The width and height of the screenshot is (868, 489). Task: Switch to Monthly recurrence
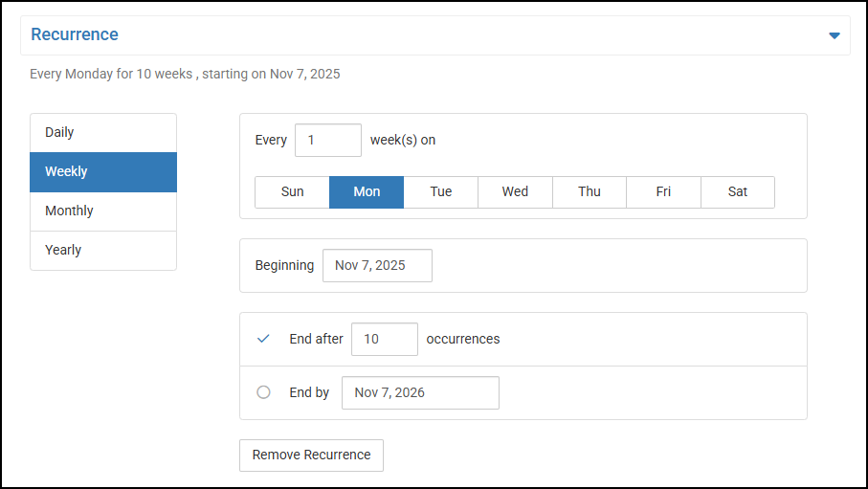click(103, 211)
